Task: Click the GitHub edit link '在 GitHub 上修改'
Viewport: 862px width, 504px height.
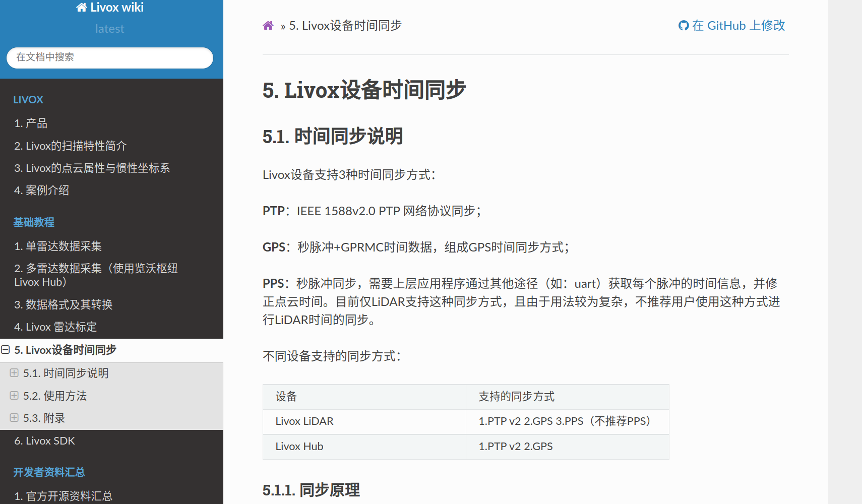Action: [731, 26]
